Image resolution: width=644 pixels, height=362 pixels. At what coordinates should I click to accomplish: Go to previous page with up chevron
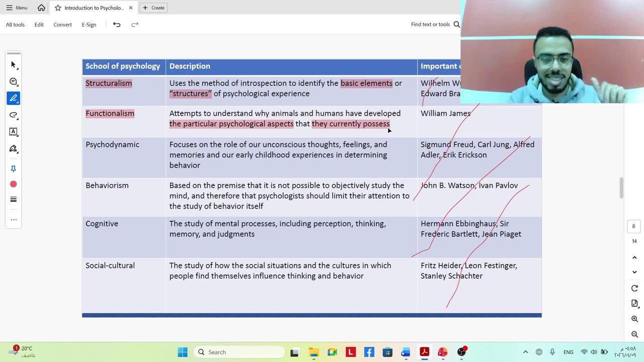tap(634, 257)
